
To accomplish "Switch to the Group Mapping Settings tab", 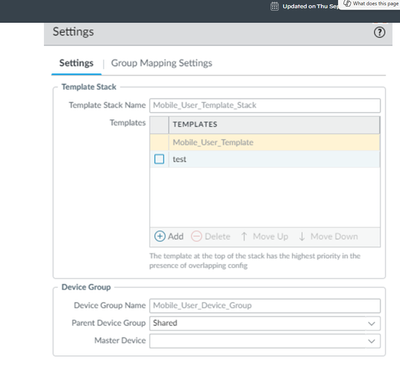I will 162,63.
